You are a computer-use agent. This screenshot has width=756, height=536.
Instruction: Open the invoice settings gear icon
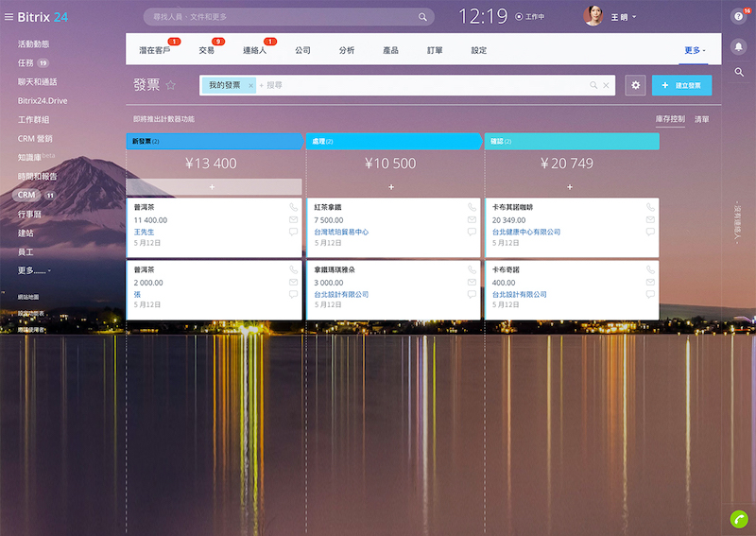click(x=636, y=85)
